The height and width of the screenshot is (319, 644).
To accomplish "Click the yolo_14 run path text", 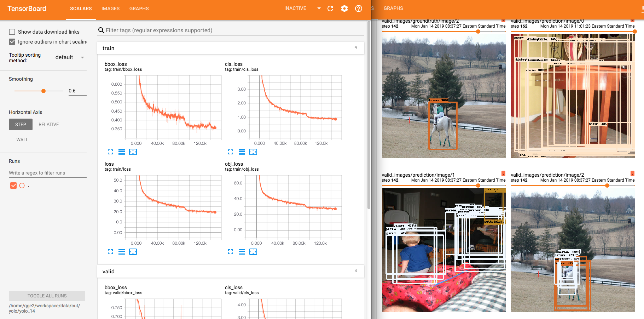I will coord(44,308).
